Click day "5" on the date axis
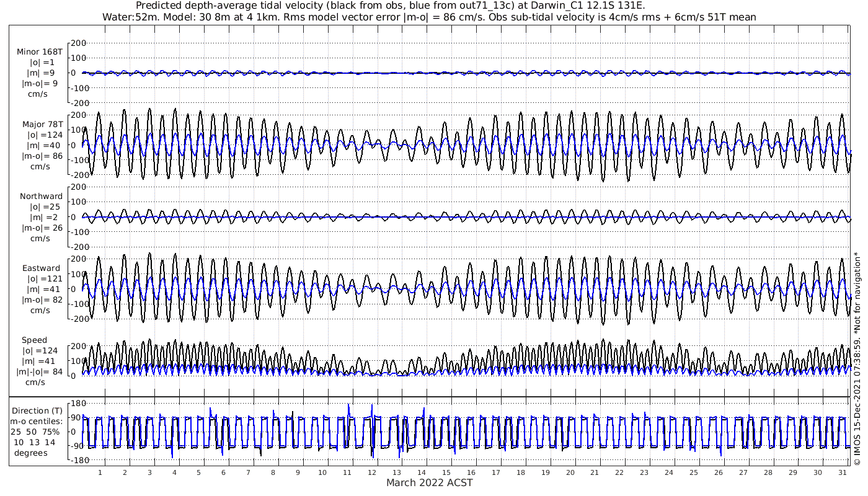Screen dimensions: 868x496 click(x=199, y=472)
